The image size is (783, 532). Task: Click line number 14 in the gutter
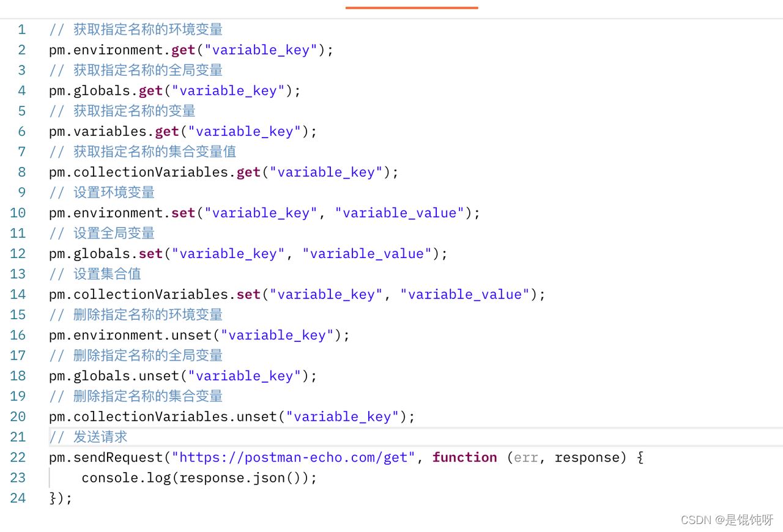[18, 294]
